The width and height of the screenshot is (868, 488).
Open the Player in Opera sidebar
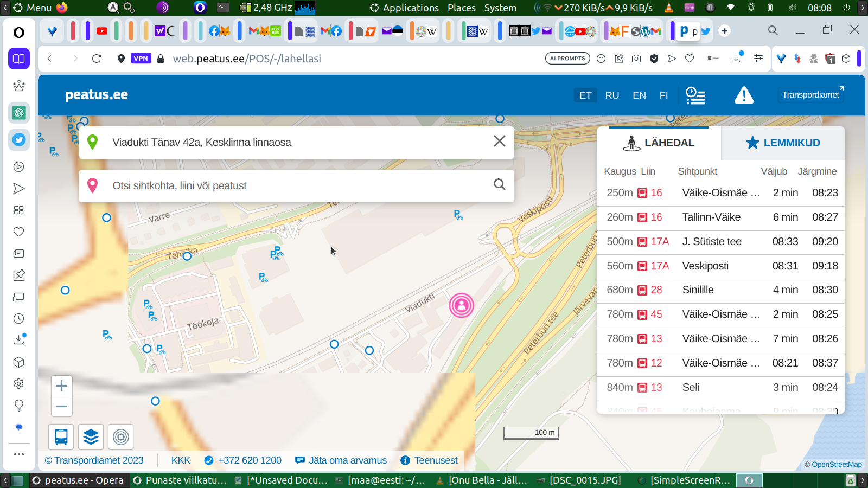coord(19,167)
